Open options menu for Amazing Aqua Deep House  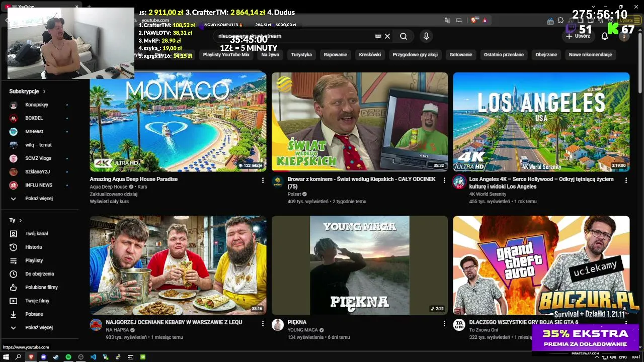tap(263, 180)
